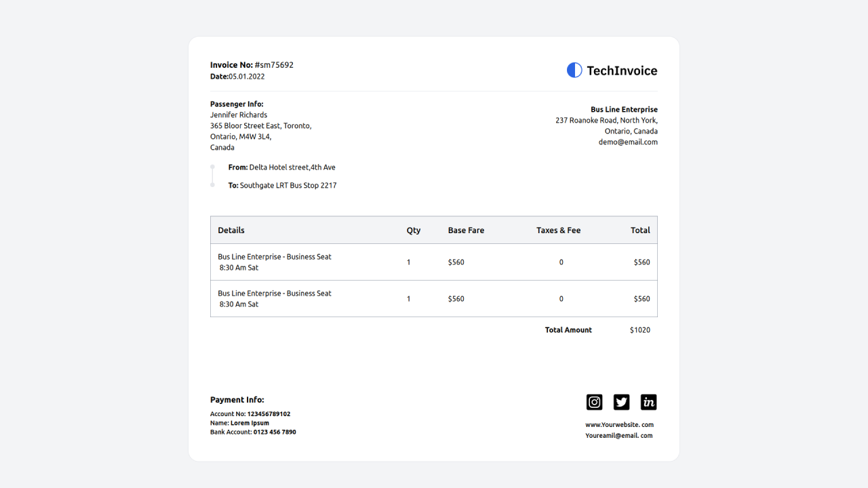The width and height of the screenshot is (868, 488).
Task: Click the Bus Line Enterprise company name
Action: coord(624,110)
